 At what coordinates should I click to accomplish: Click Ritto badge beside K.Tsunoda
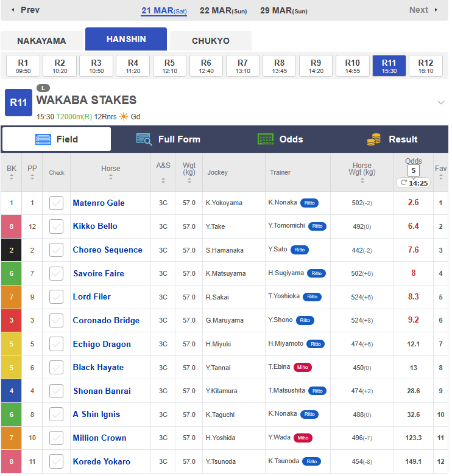tap(312, 461)
